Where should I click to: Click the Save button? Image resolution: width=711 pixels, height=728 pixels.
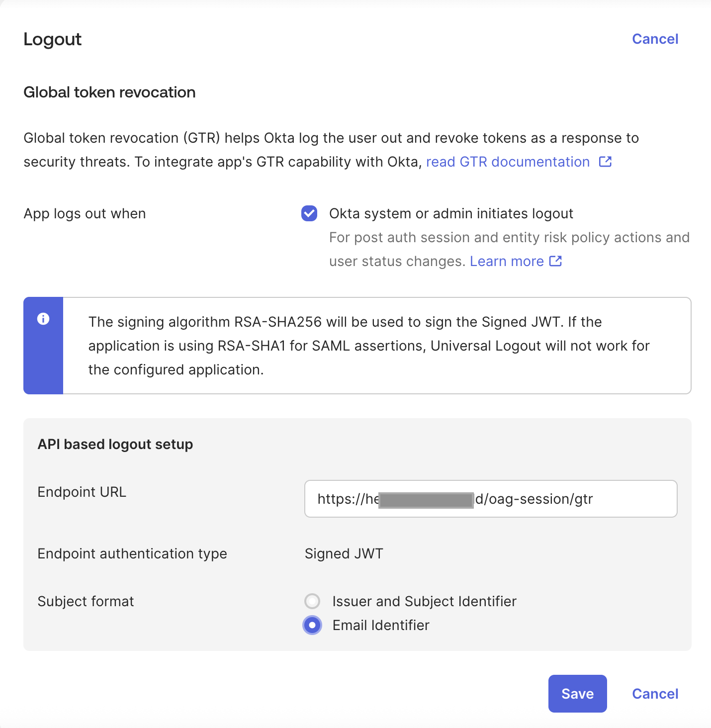click(x=577, y=694)
